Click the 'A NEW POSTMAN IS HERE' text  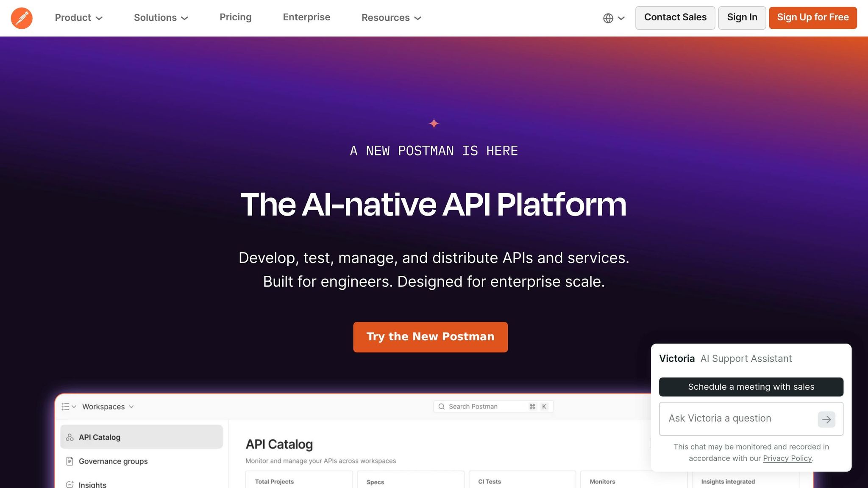pos(434,151)
